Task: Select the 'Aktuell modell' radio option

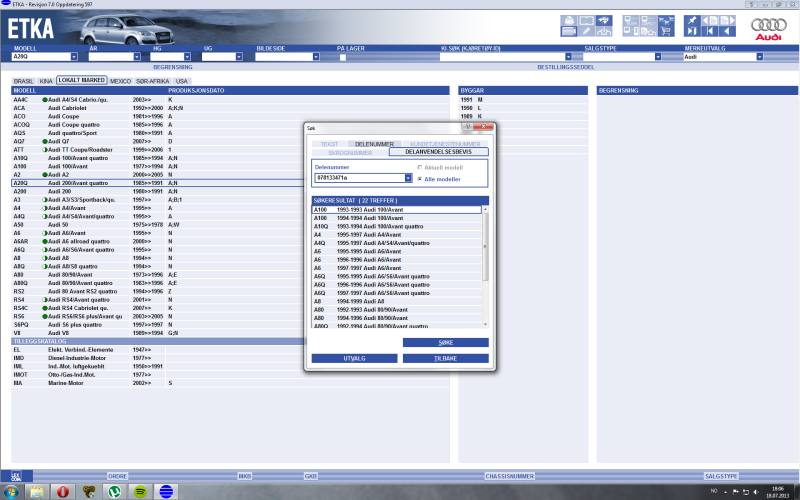Action: coord(420,167)
